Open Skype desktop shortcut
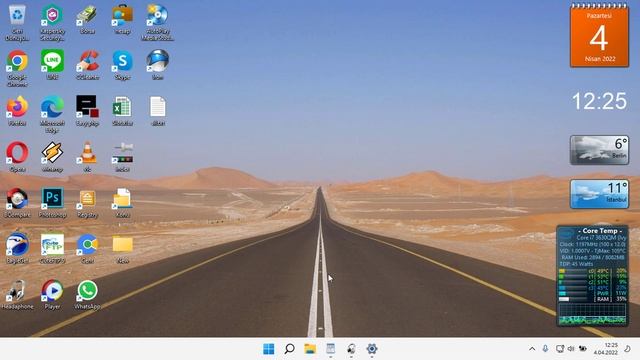Image resolution: width=640 pixels, height=360 pixels. 122,61
